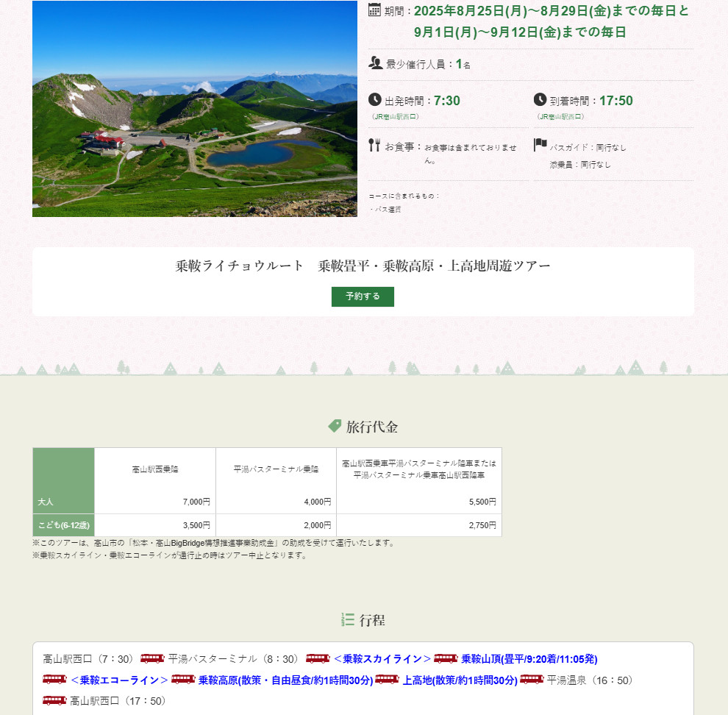Image resolution: width=728 pixels, height=715 pixels.
Task: Visit the 上高地 walking link in itinerary
Action: click(x=460, y=680)
